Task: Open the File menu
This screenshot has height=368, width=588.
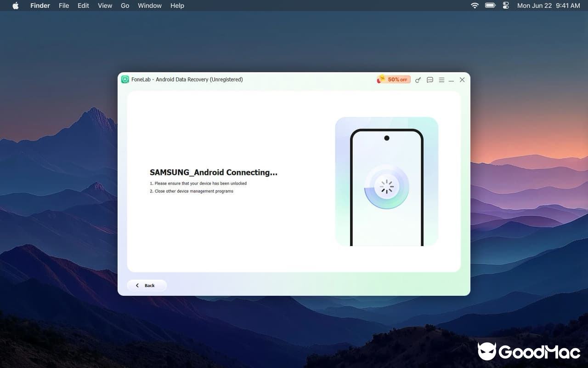Action: click(64, 6)
